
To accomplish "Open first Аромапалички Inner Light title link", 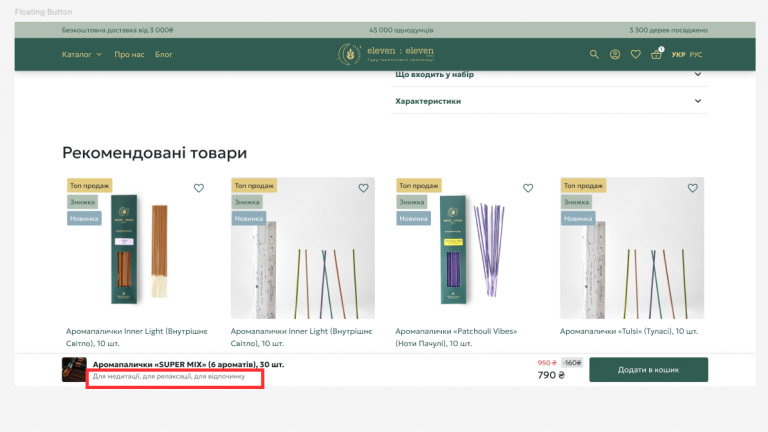I will tap(137, 337).
